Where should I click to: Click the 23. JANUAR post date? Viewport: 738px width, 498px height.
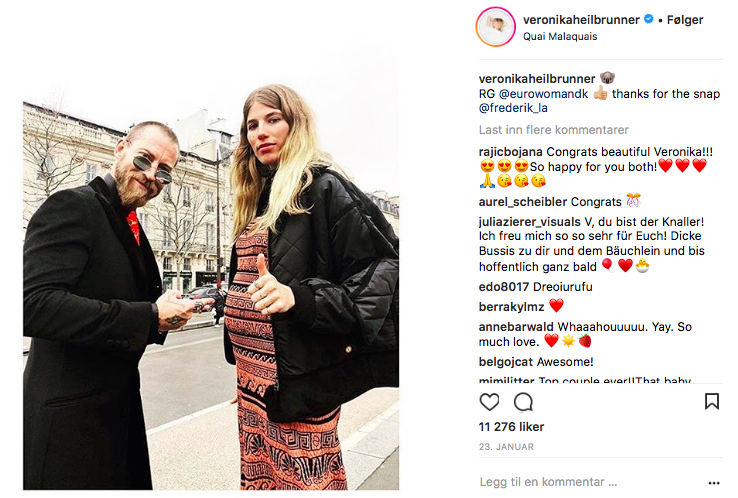pos(506,447)
